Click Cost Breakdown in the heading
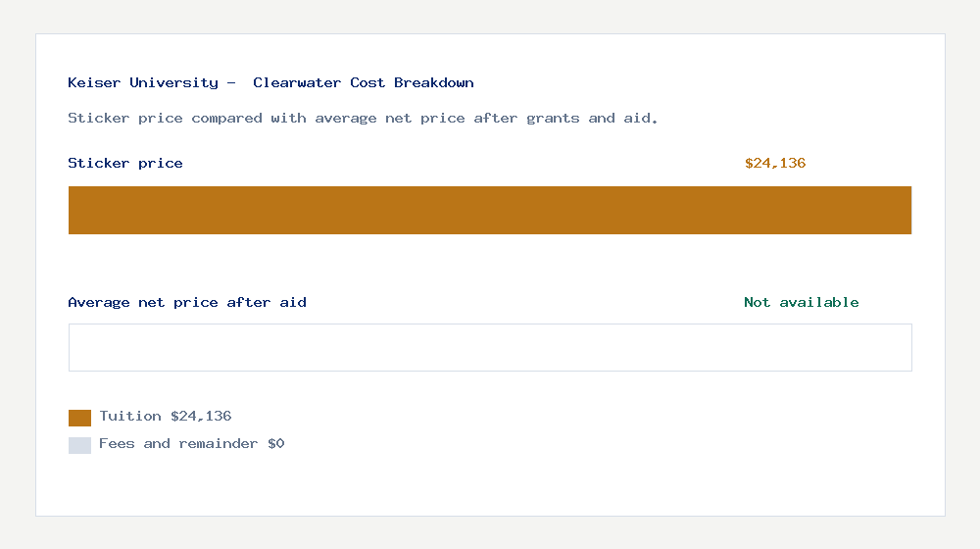 pos(412,82)
